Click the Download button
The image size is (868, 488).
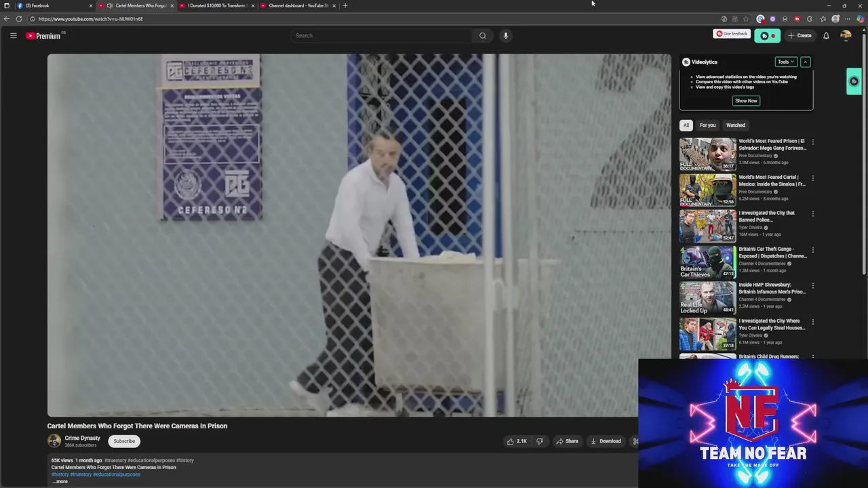pyautogui.click(x=606, y=441)
